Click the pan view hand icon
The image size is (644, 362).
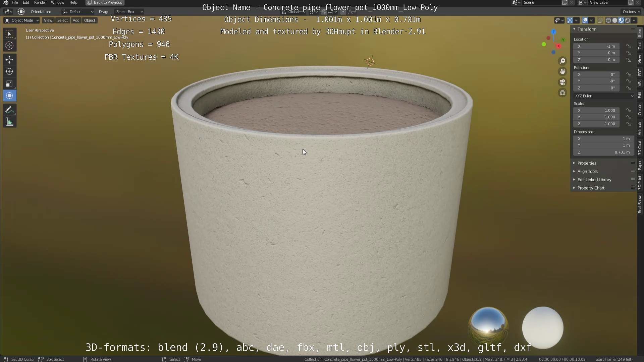[x=562, y=71]
